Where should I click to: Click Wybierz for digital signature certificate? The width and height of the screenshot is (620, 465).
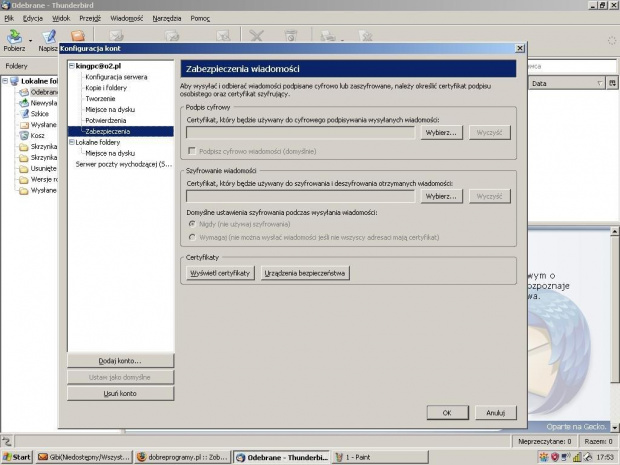(x=441, y=132)
